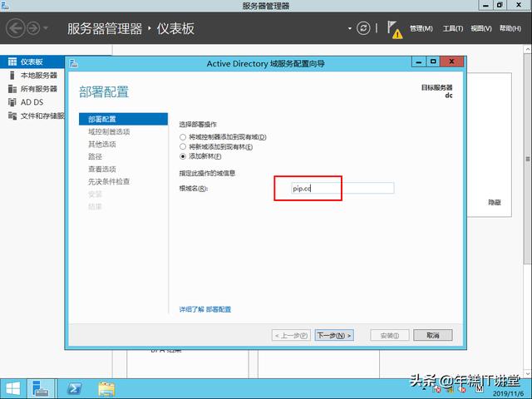This screenshot has height=399, width=532.
Task: Select the 部署配置 wizard step
Action: pos(123,119)
